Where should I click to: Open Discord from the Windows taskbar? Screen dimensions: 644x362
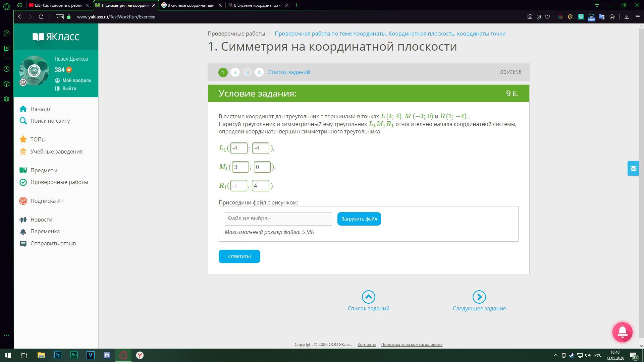click(107, 355)
